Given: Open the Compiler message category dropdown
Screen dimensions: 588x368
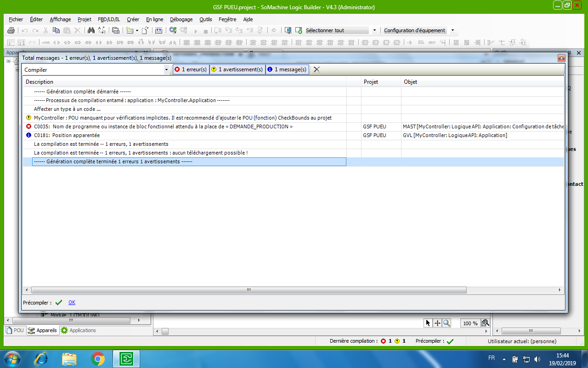Looking at the screenshot, I should click(166, 69).
